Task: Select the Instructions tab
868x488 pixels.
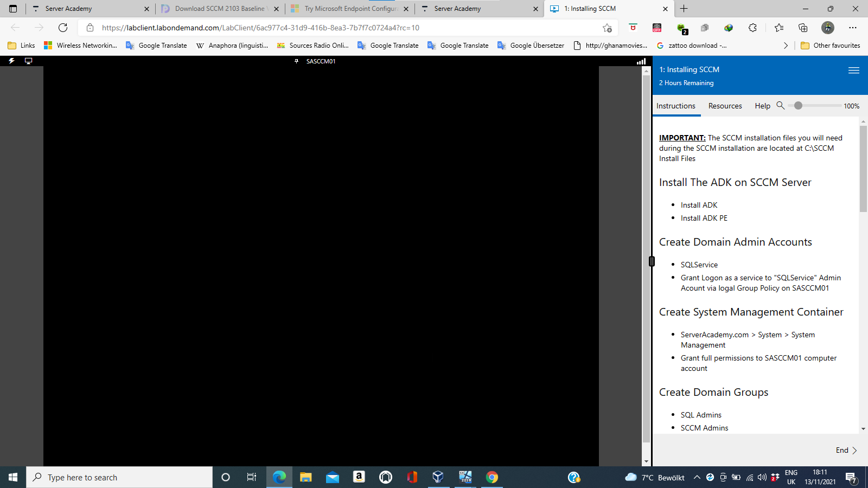Action: pos(675,106)
